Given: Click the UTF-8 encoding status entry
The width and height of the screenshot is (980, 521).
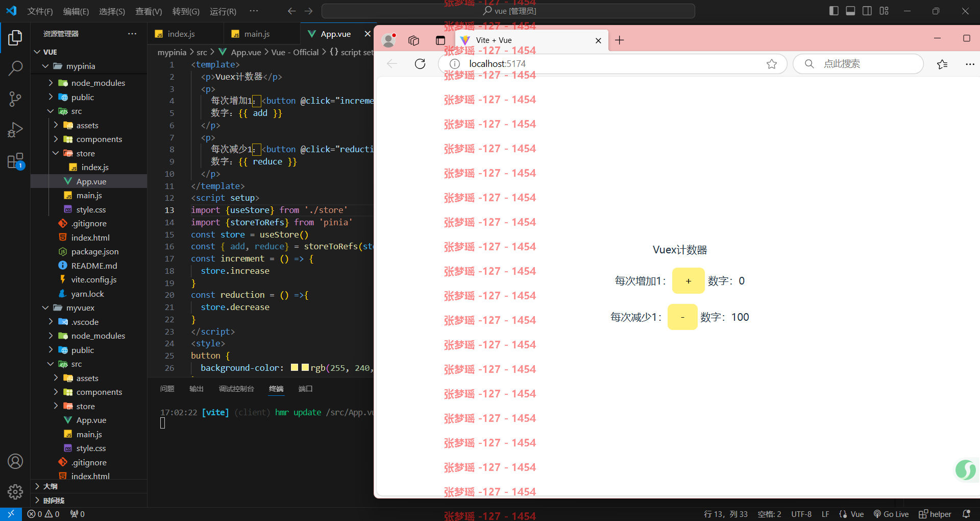Looking at the screenshot, I should [x=801, y=514].
